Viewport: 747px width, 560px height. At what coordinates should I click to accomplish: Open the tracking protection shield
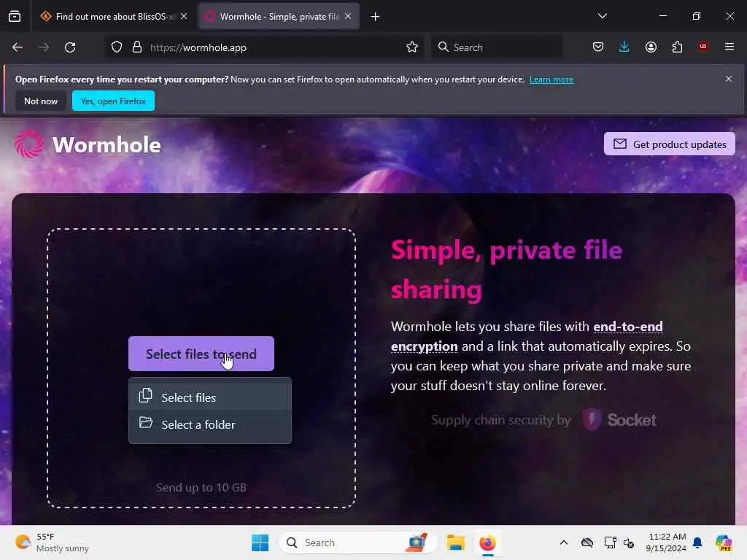[117, 47]
